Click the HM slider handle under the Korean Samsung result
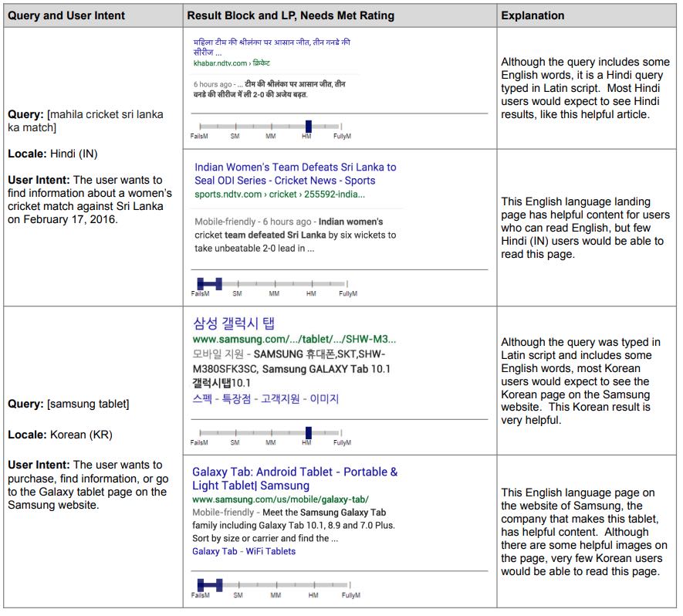683x616 pixels. (x=309, y=432)
